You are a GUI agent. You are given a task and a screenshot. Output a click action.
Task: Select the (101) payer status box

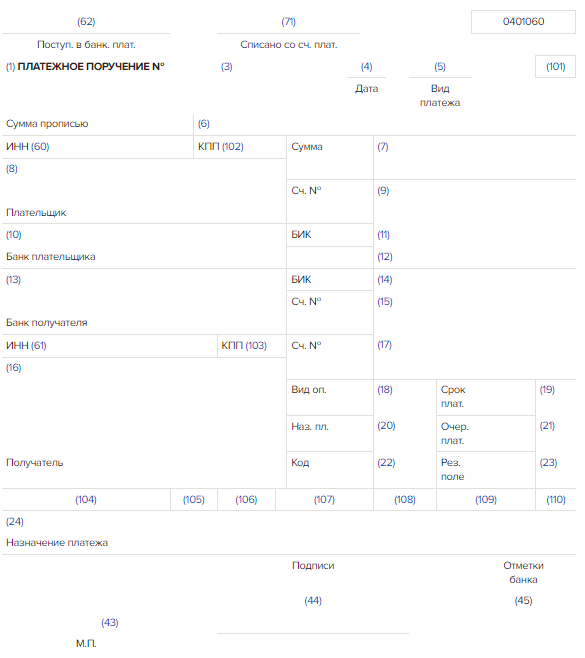pyautogui.click(x=555, y=66)
